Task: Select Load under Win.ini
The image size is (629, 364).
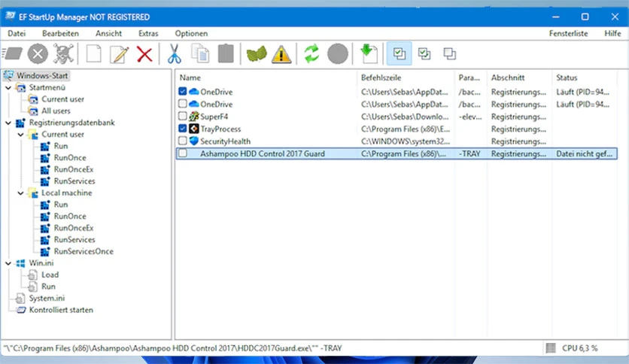Action: pyautogui.click(x=50, y=275)
